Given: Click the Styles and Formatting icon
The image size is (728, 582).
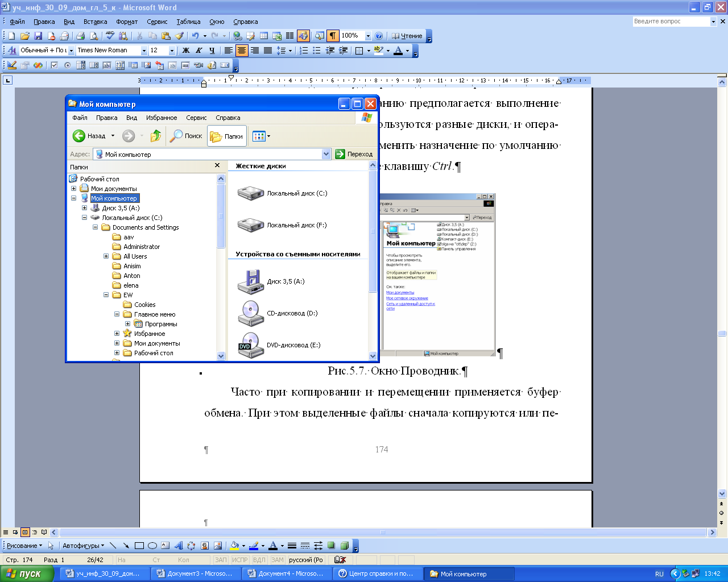Looking at the screenshot, I should pyautogui.click(x=12, y=51).
